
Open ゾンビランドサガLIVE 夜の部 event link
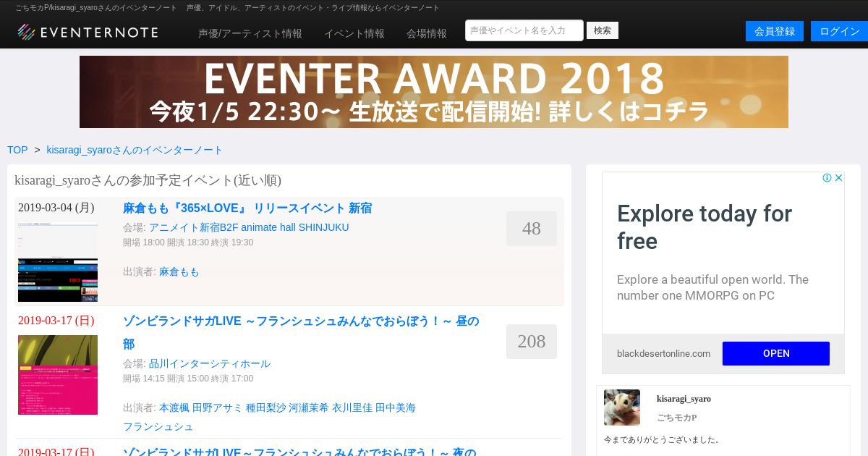[x=299, y=452]
